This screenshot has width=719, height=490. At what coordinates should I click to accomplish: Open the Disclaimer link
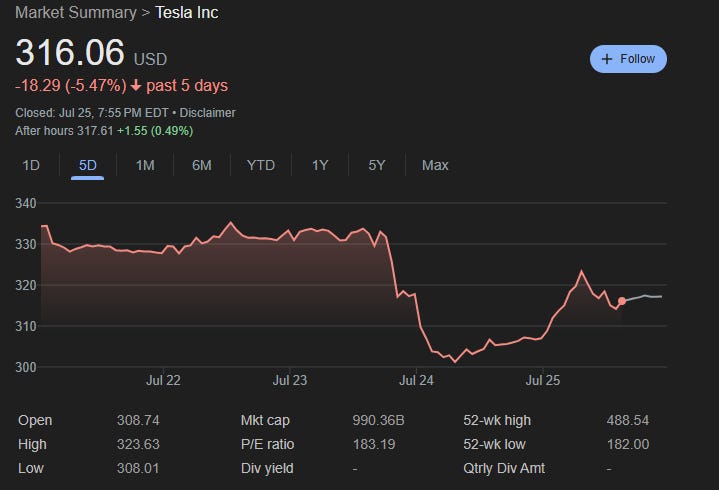(x=207, y=113)
